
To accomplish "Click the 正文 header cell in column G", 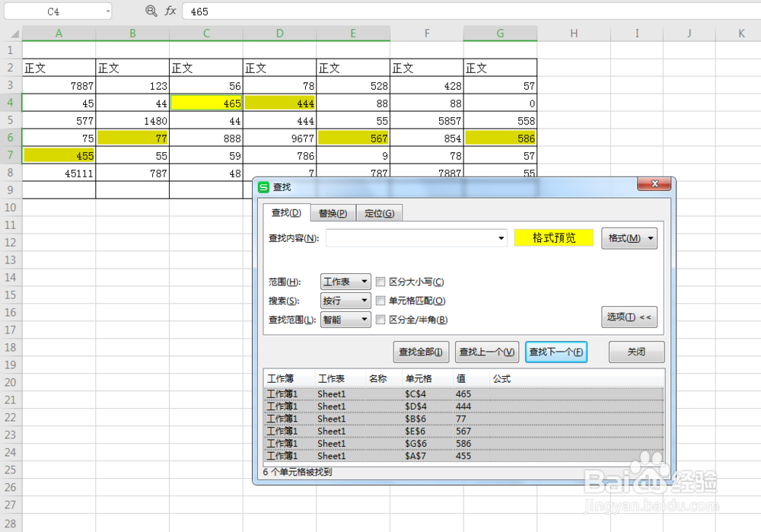I will [501, 68].
